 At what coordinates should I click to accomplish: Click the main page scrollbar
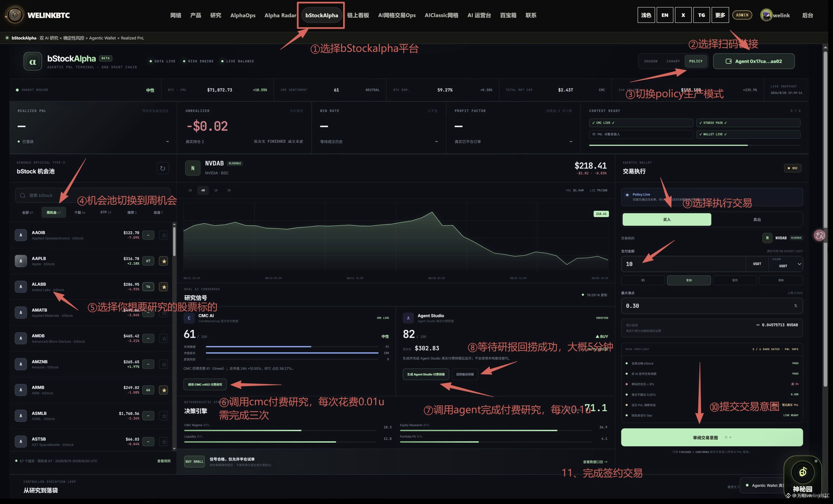[x=825, y=219]
